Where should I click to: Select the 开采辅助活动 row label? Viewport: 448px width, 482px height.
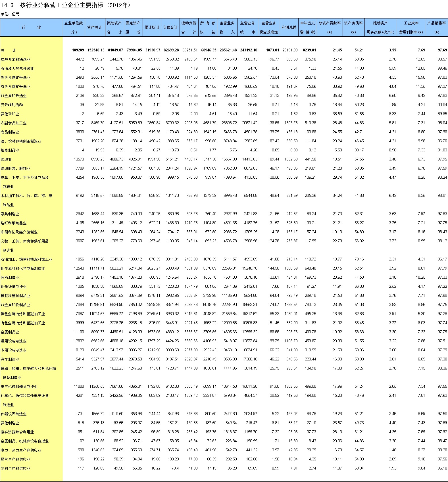pos(12,105)
